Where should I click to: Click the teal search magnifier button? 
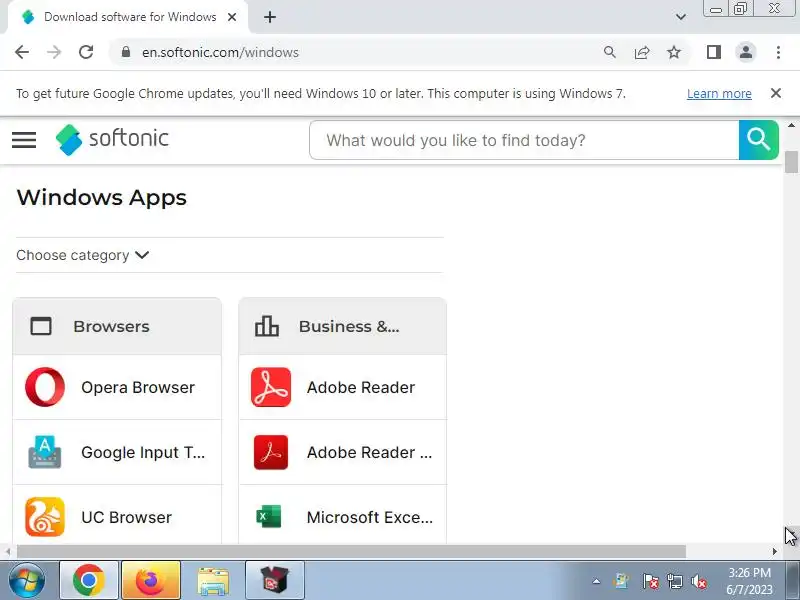[758, 140]
